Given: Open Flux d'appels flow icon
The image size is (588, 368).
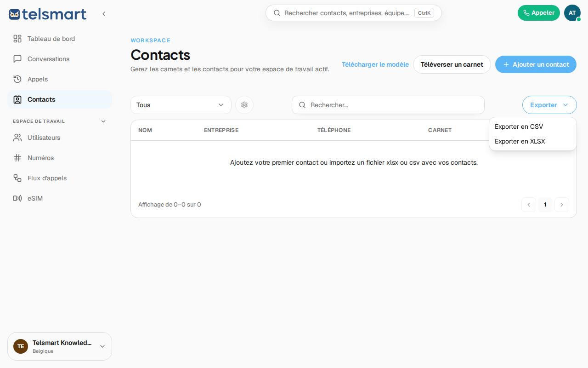Looking at the screenshot, I should 17,178.
